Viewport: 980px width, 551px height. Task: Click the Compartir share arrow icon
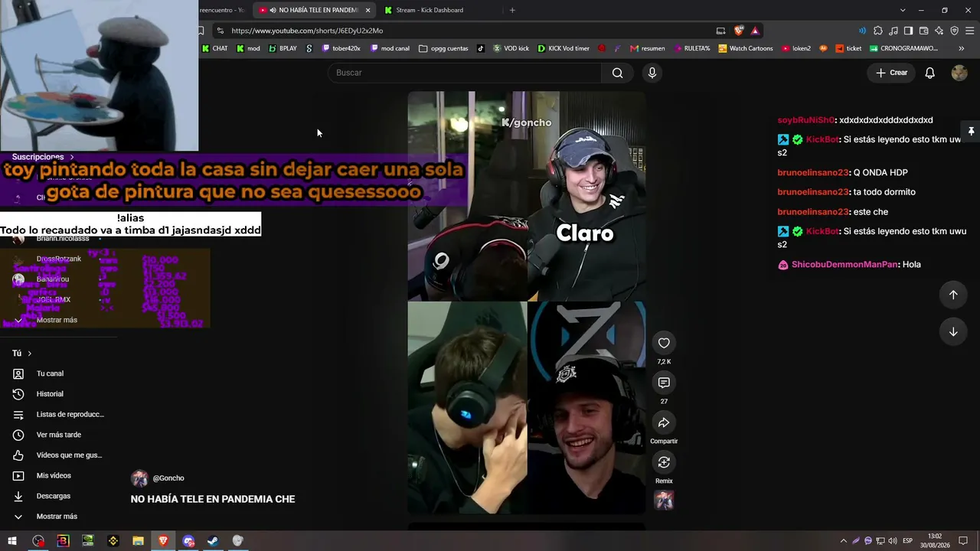coord(664,422)
